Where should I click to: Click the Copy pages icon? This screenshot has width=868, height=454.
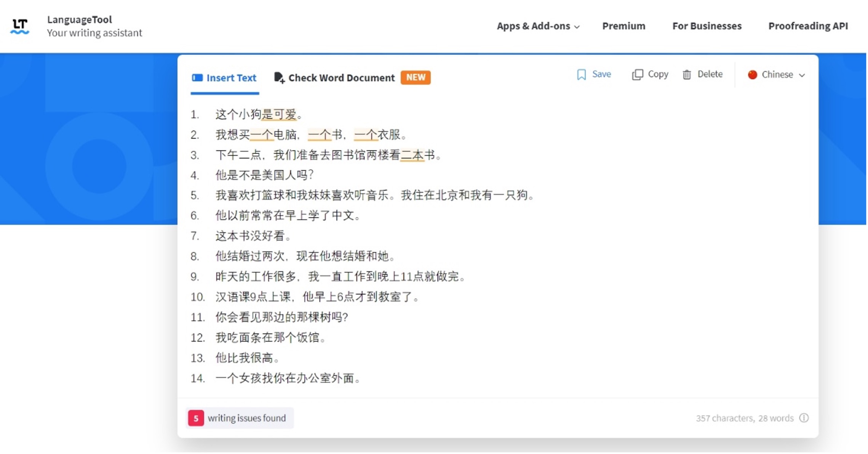tap(638, 75)
